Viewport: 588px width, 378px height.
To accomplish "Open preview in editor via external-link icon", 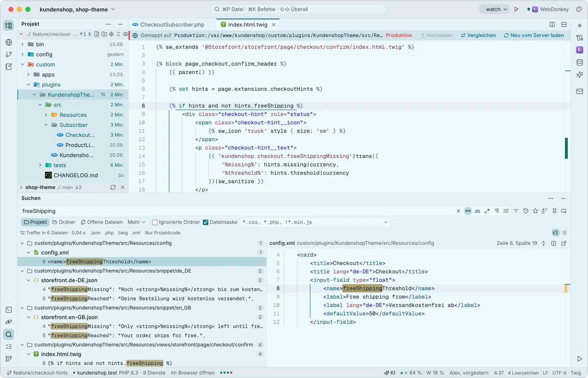I will click(x=564, y=243).
